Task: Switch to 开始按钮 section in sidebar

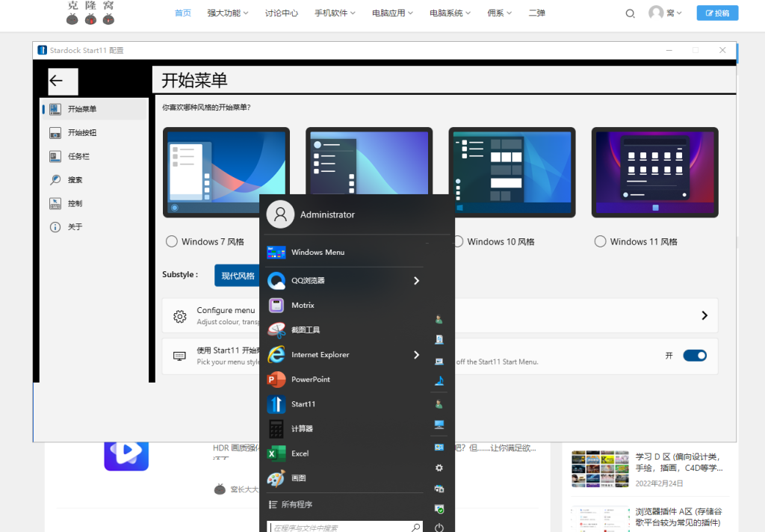Action: click(94, 133)
